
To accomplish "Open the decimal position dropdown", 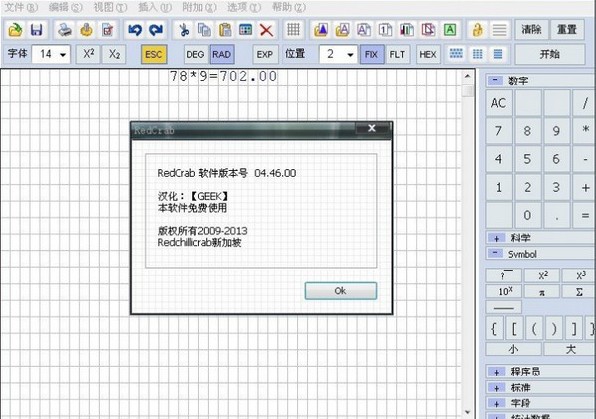I will pyautogui.click(x=338, y=54).
